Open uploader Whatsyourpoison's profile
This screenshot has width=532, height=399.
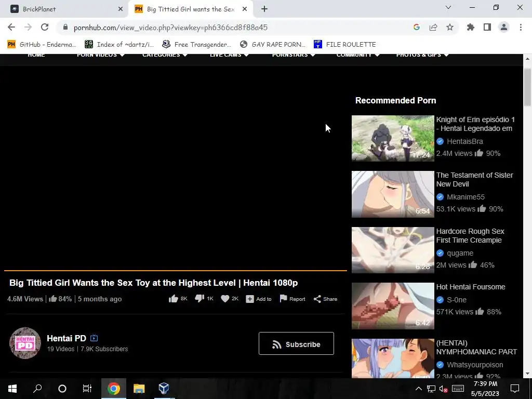click(475, 365)
